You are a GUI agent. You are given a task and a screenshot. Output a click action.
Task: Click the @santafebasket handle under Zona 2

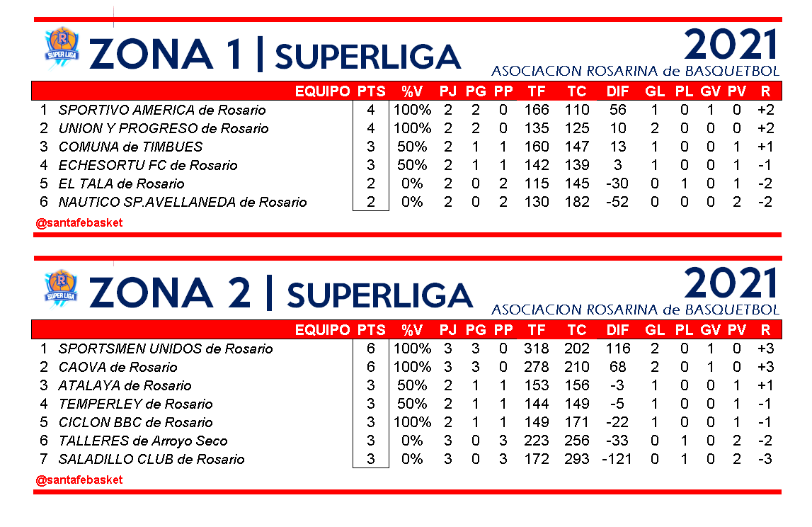coord(79,480)
